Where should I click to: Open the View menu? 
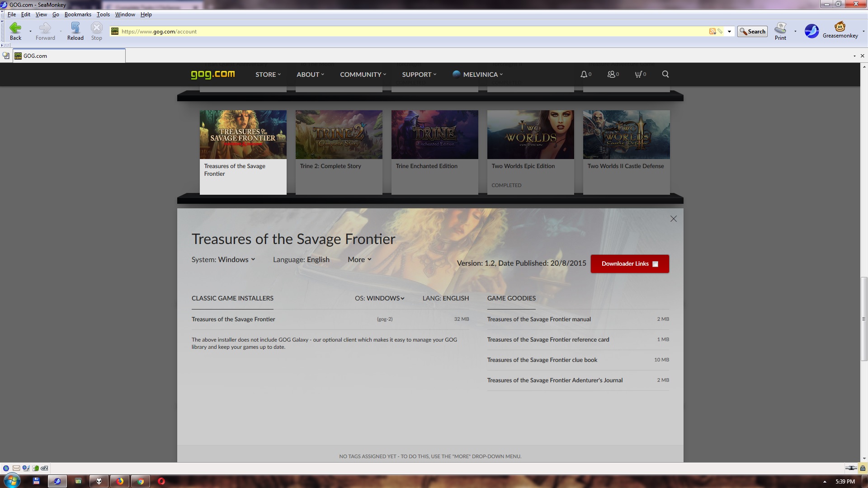[41, 14]
